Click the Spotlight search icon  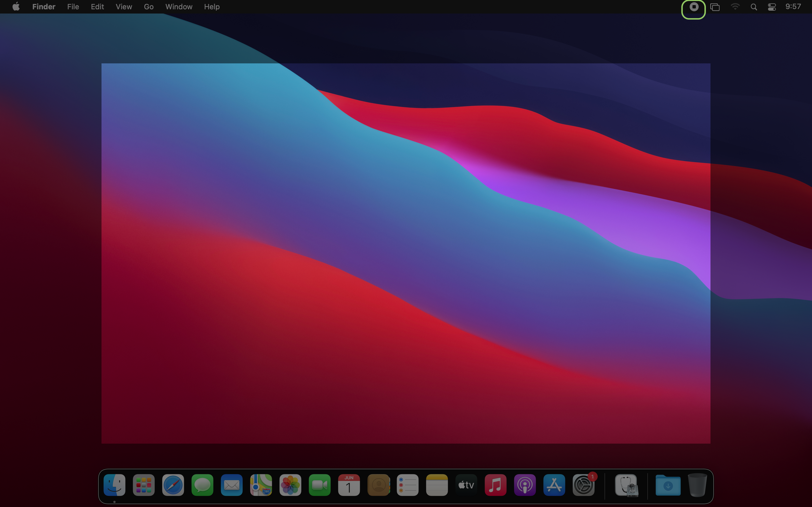tap(754, 7)
